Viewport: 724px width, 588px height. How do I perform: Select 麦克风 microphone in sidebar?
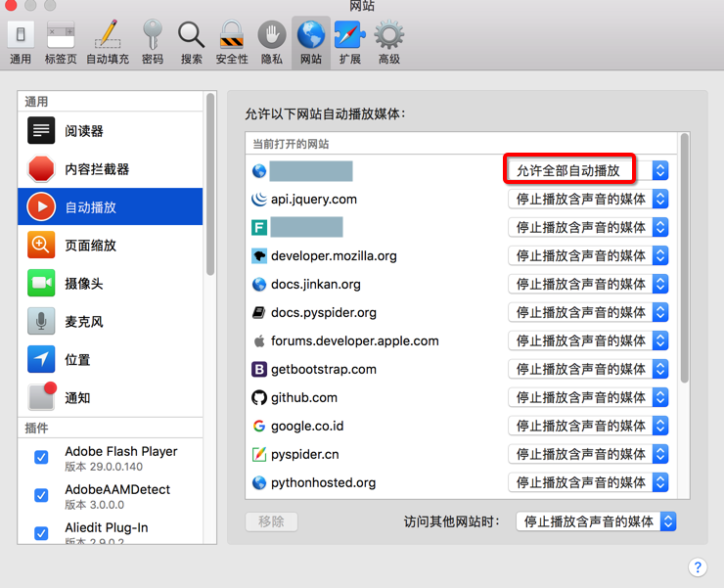click(x=111, y=322)
